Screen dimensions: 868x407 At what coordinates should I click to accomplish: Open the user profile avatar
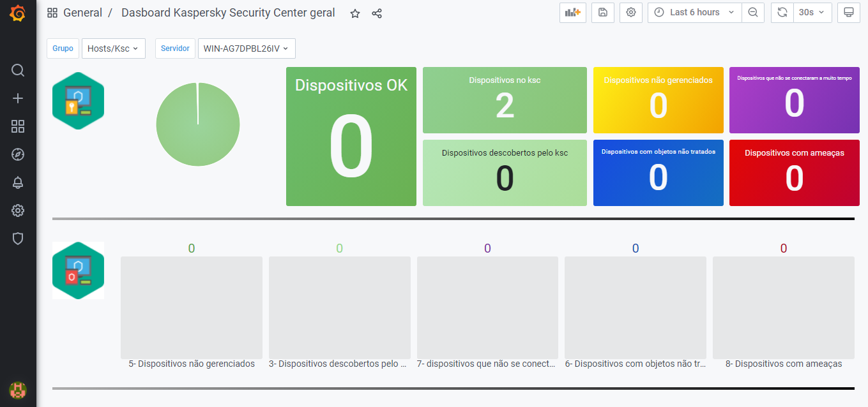tap(18, 390)
